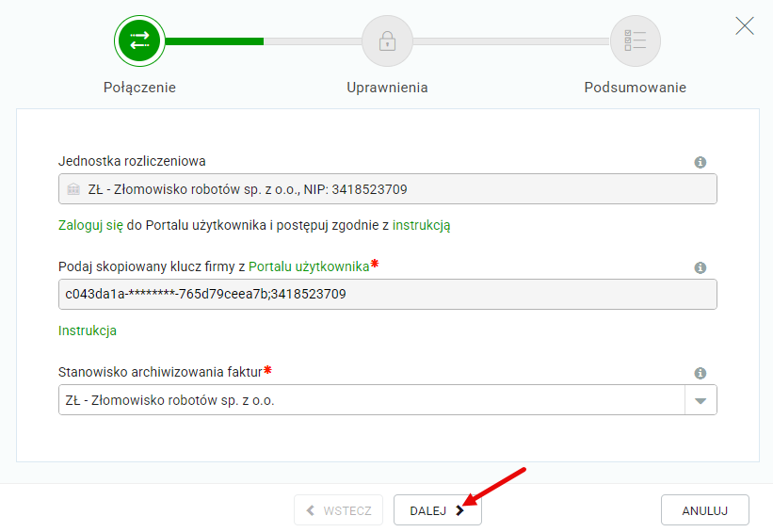Click the Uprawnienia padlock step icon
The height and width of the screenshot is (532, 773).
(x=387, y=40)
